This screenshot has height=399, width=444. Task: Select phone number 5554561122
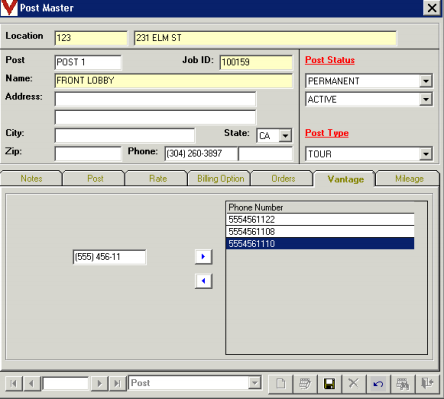coord(320,220)
